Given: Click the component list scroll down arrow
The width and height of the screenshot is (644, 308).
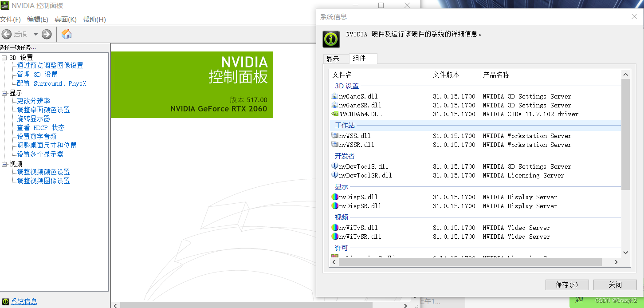Looking at the screenshot, I should 626,253.
